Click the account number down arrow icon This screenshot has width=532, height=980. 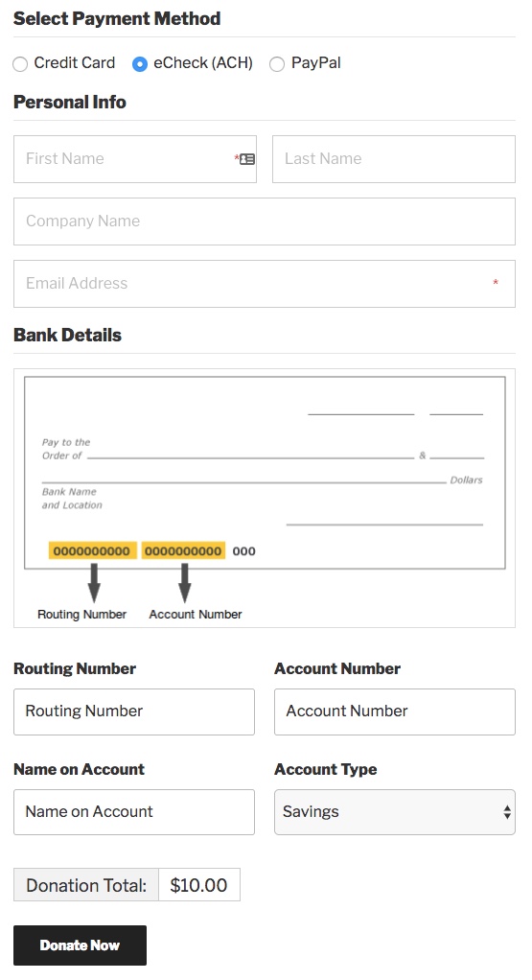click(184, 582)
